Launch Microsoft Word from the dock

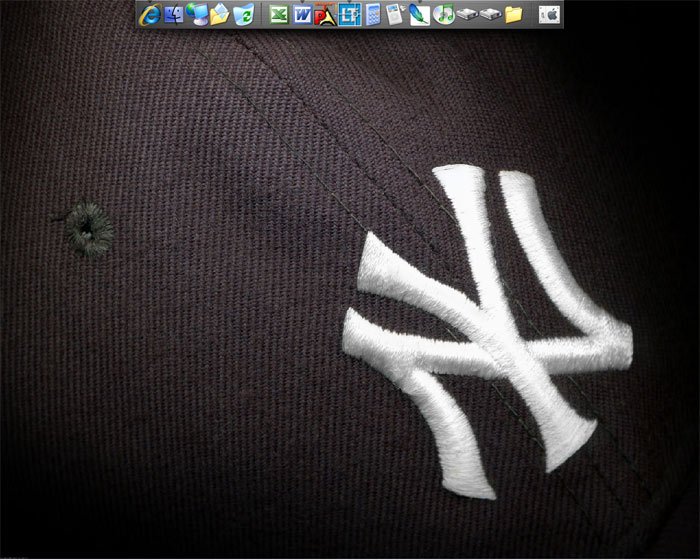303,14
